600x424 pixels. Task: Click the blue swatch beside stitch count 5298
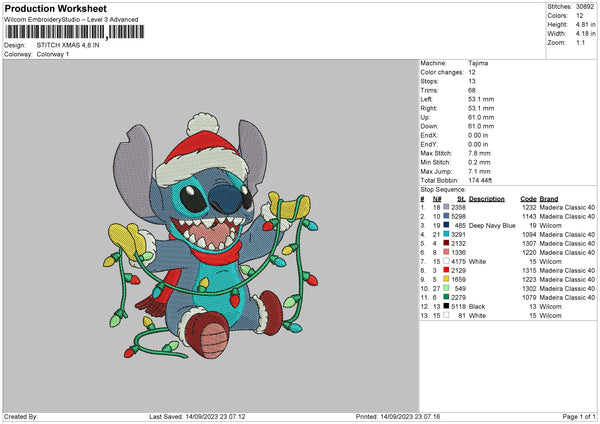pos(446,216)
